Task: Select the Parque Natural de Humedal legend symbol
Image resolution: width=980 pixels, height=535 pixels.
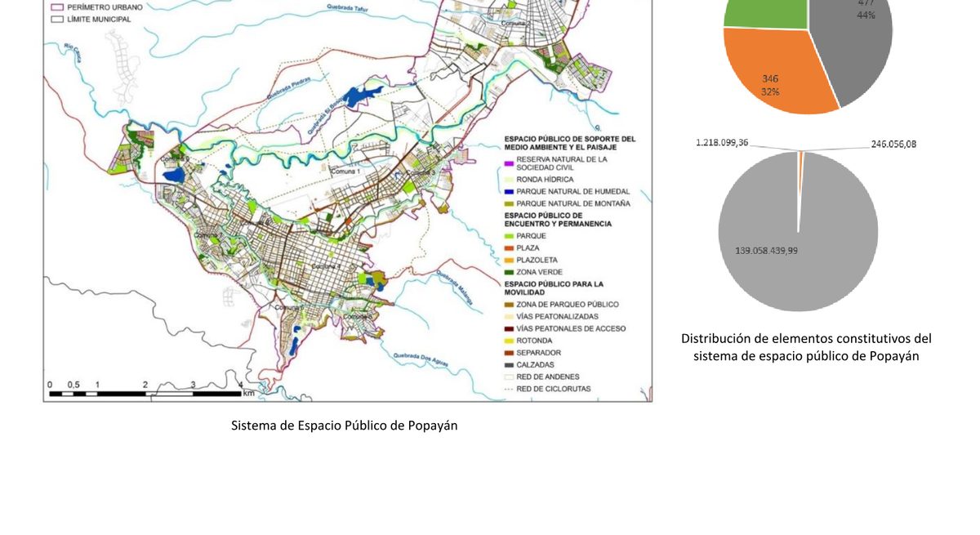Action: (510, 190)
